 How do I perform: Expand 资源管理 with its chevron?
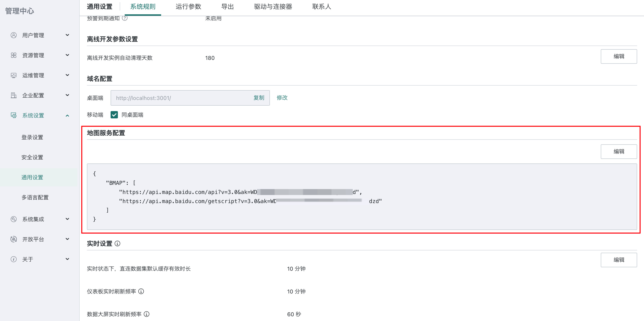[67, 55]
